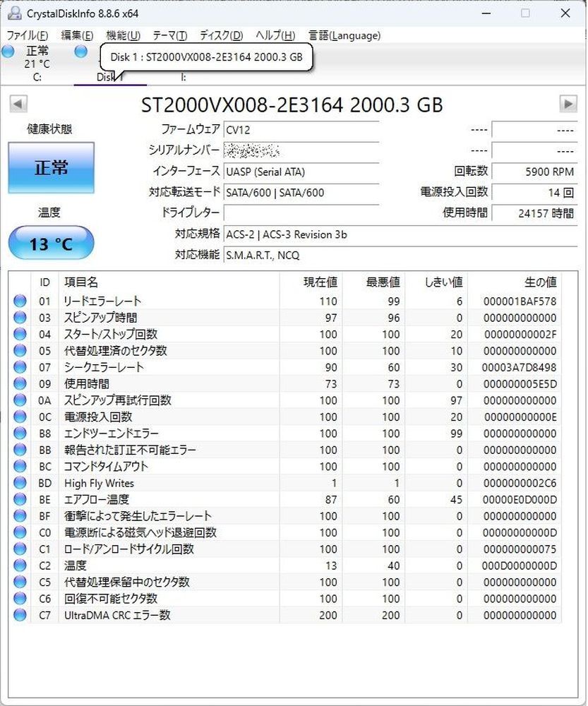Open the ファイル(F) menu
This screenshot has width=588, height=706.
pos(28,35)
